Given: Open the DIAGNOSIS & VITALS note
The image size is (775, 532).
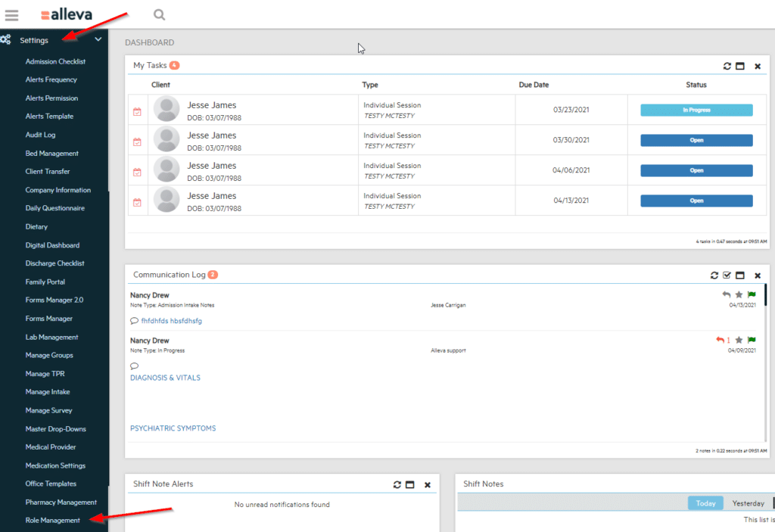Looking at the screenshot, I should [x=165, y=377].
